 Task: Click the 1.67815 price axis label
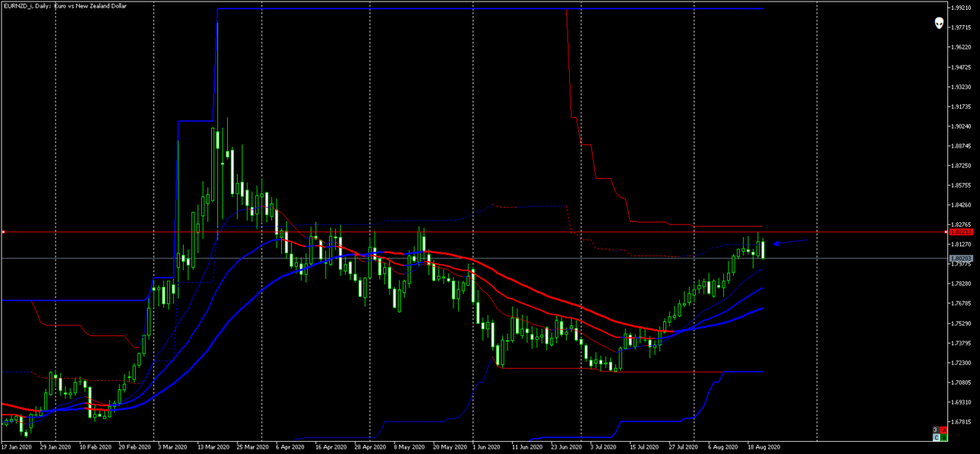pos(962,421)
